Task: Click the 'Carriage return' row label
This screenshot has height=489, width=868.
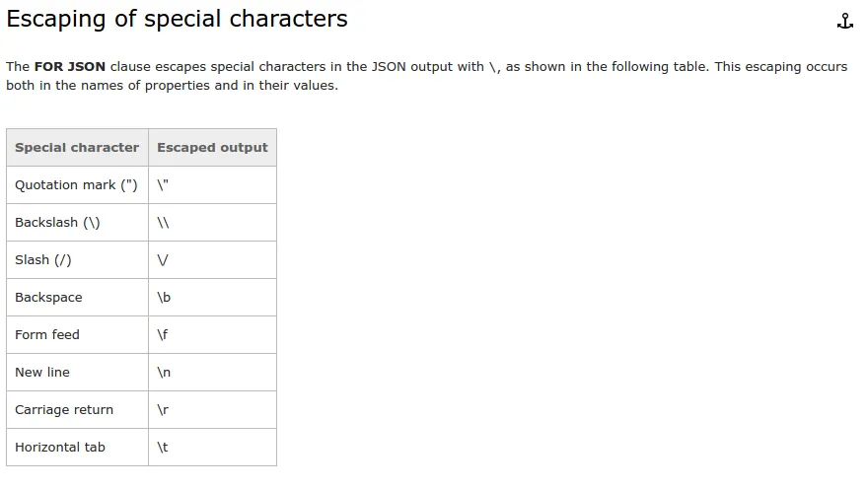Action: pos(64,410)
